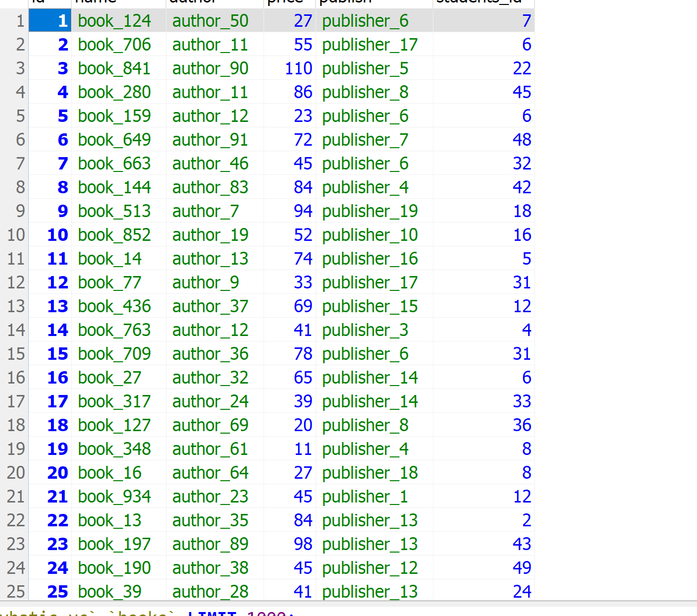
Task: Click the cell book_841
Action: pos(118,68)
